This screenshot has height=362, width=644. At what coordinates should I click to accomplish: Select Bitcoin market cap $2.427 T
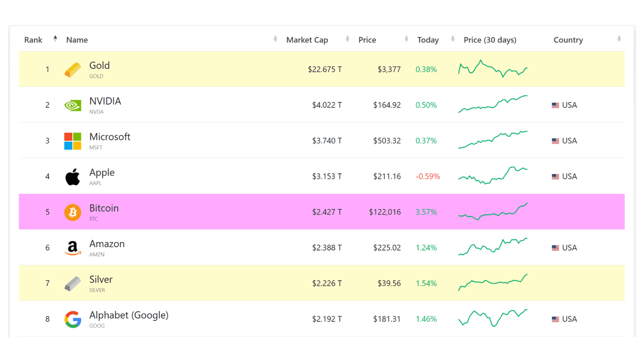tap(327, 212)
